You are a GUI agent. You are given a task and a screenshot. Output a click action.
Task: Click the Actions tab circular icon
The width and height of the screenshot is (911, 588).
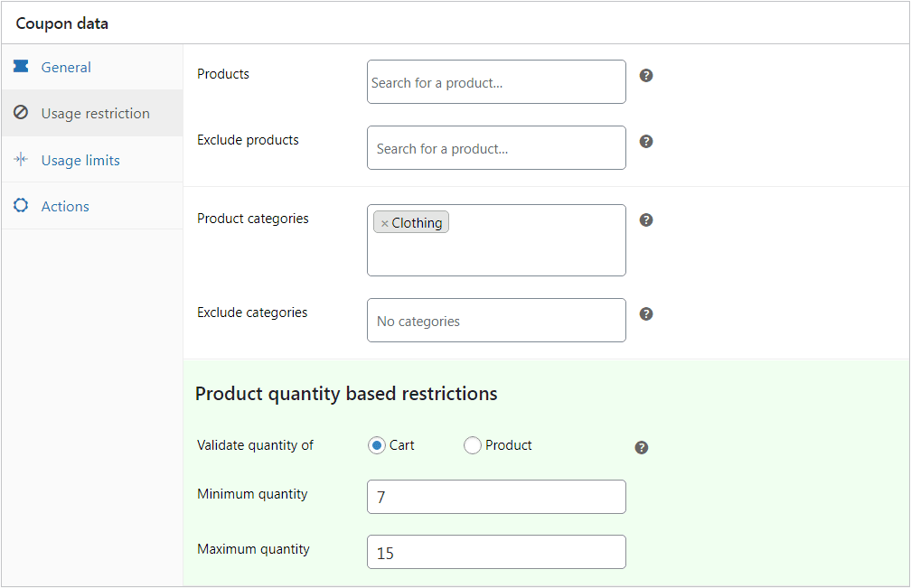click(21, 205)
